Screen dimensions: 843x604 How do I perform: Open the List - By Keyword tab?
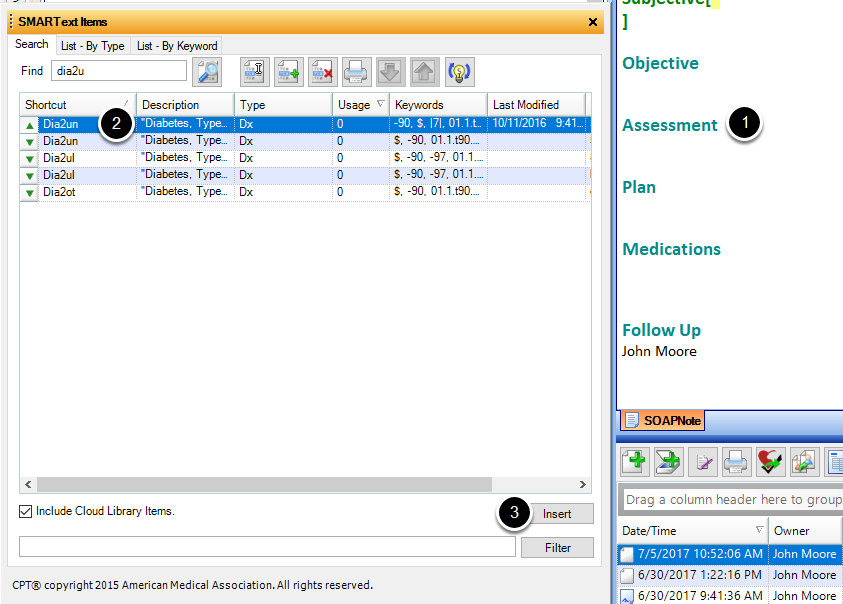coord(177,46)
